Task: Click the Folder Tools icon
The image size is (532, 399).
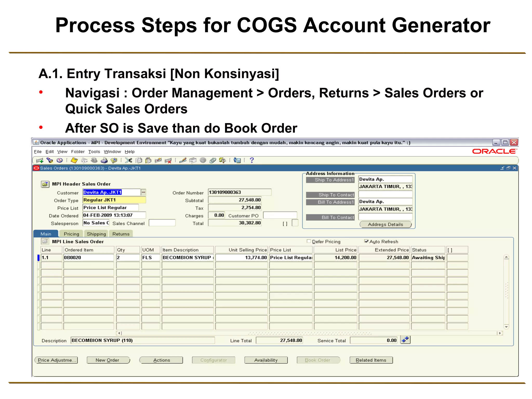Action: [x=222, y=161]
